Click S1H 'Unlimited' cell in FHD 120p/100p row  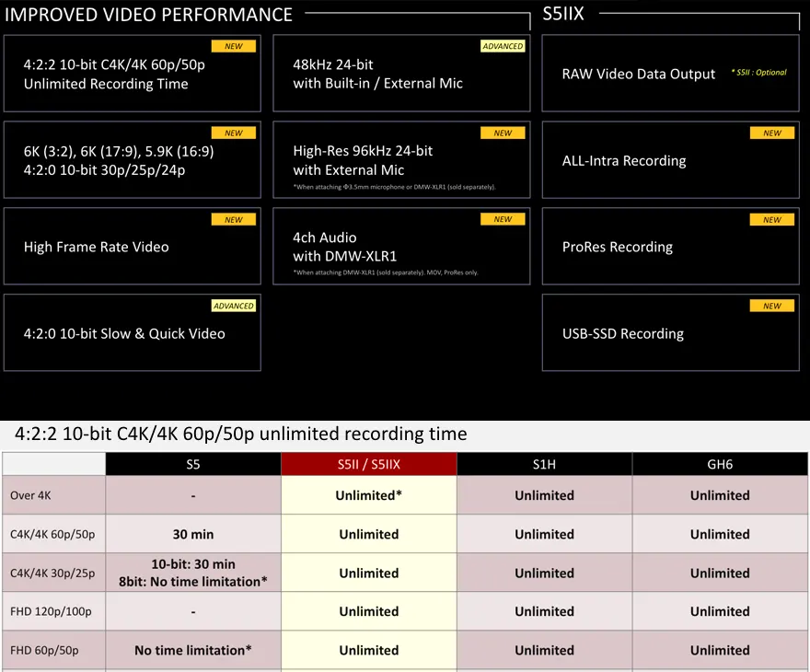click(545, 611)
